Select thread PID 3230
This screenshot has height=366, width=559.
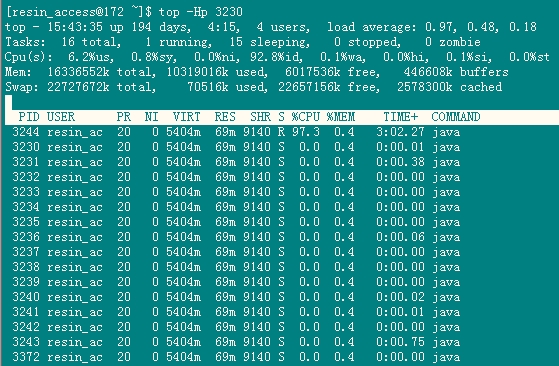pos(25,147)
